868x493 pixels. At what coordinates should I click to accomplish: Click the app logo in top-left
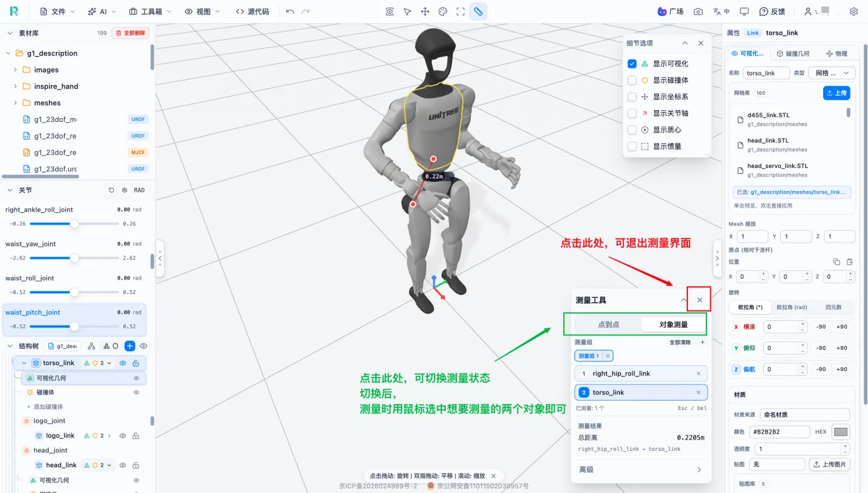(x=14, y=11)
